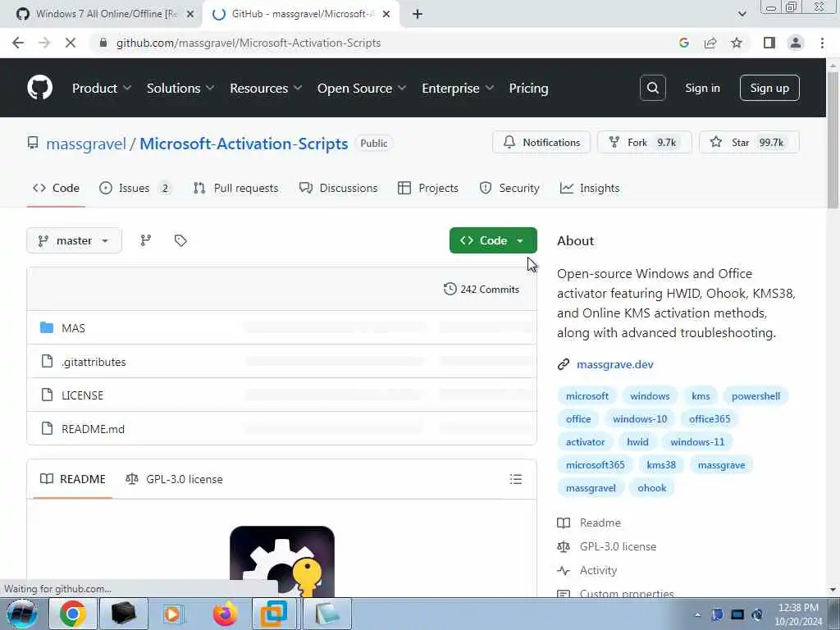Switch to the Pull requests tab
Screen dimensions: 840x630
(235, 188)
